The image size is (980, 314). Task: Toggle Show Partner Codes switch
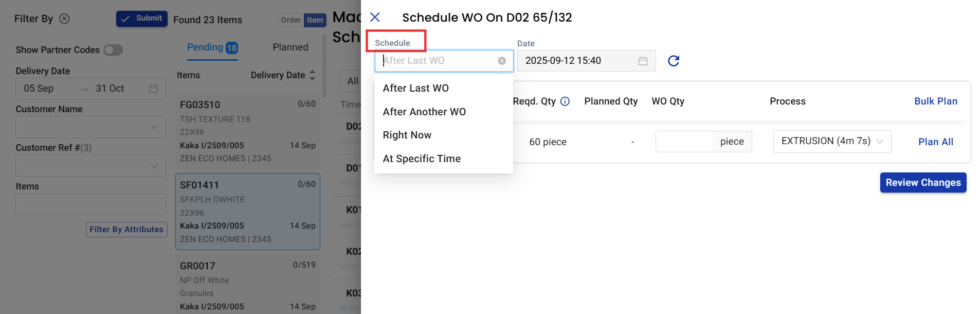point(113,50)
